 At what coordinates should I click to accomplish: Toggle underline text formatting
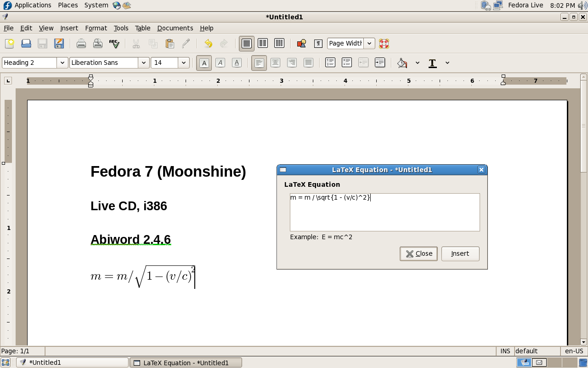pos(237,63)
